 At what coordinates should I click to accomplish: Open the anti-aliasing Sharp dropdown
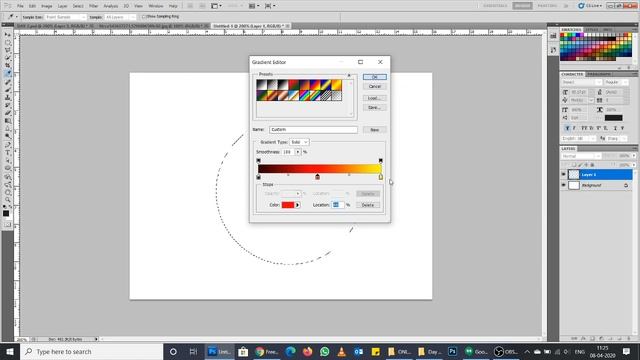tap(617, 139)
